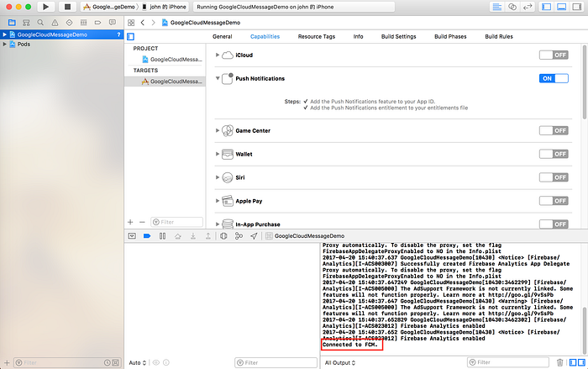Open All Output console dropdown
Image resolution: width=588 pixels, height=369 pixels.
(339, 362)
